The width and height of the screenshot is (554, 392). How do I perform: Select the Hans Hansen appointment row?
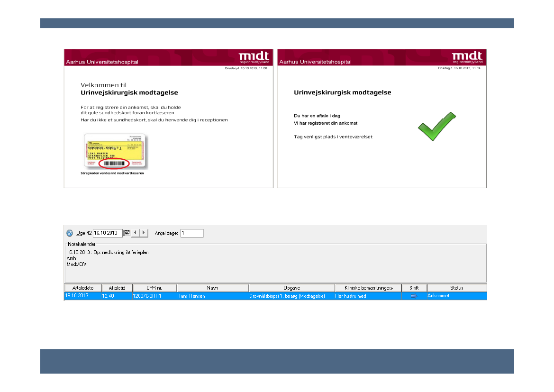(x=213, y=296)
